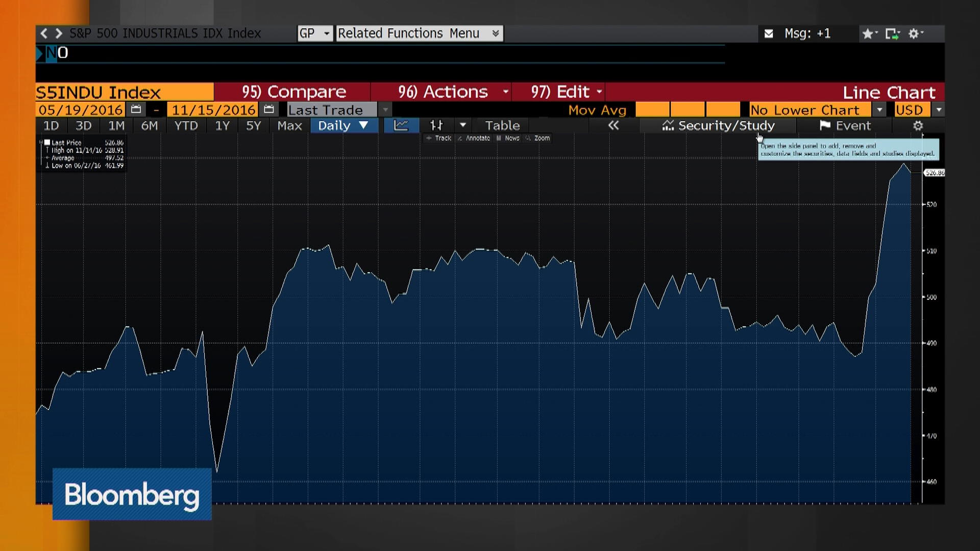The height and width of the screenshot is (551, 980).
Task: Open the Last Trade field dropdown arrow
Action: [x=385, y=110]
